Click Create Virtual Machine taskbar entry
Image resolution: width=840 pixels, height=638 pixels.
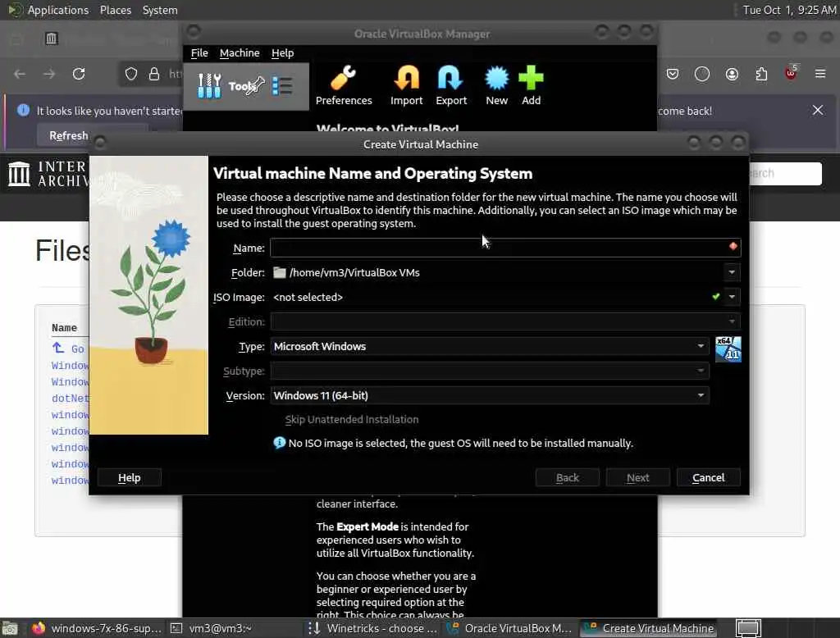(x=648, y=628)
